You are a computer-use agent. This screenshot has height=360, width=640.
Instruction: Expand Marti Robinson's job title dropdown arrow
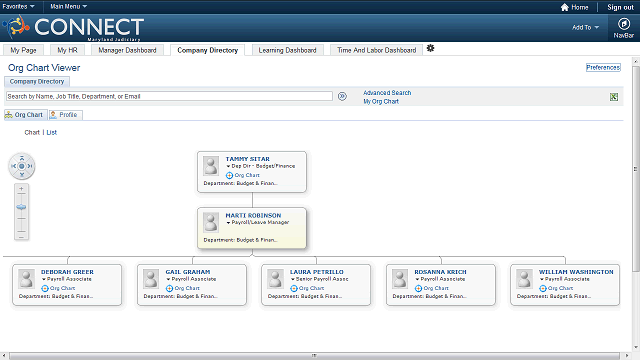228,223
